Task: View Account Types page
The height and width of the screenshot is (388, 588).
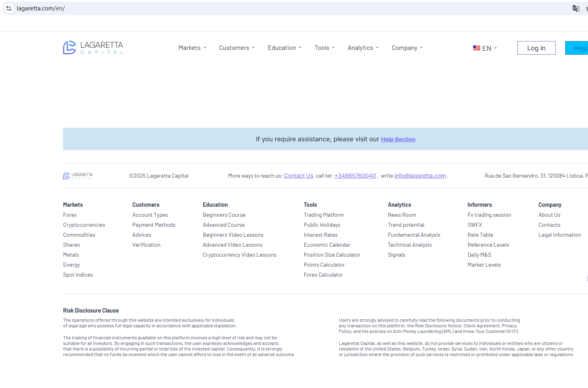Action: point(150,215)
